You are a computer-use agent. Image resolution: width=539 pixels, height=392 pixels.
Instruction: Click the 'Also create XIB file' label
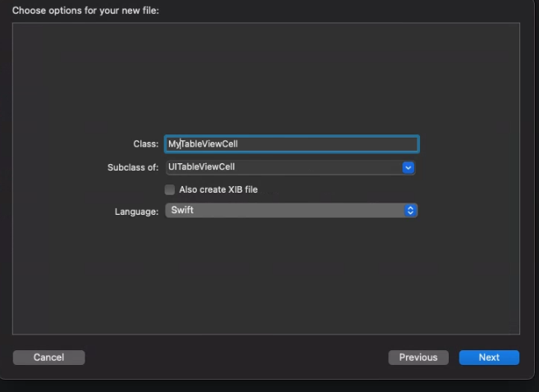[218, 189]
